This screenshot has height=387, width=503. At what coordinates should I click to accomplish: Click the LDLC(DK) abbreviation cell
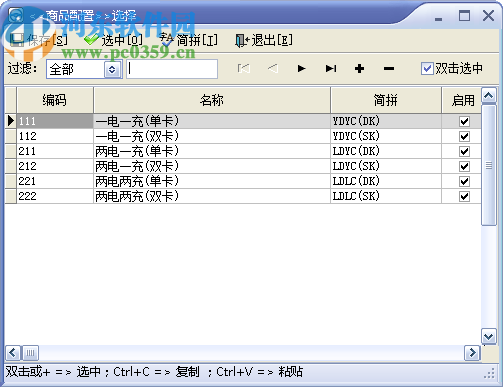pos(386,181)
